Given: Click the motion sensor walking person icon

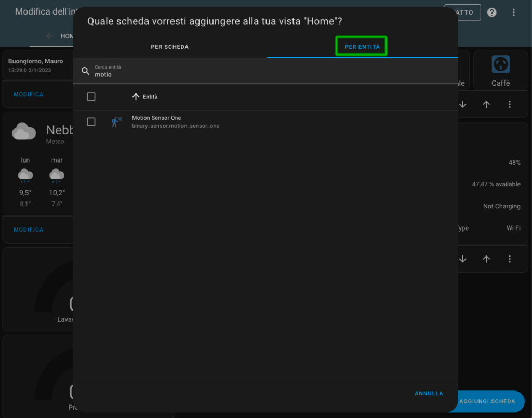Looking at the screenshot, I should [x=116, y=122].
